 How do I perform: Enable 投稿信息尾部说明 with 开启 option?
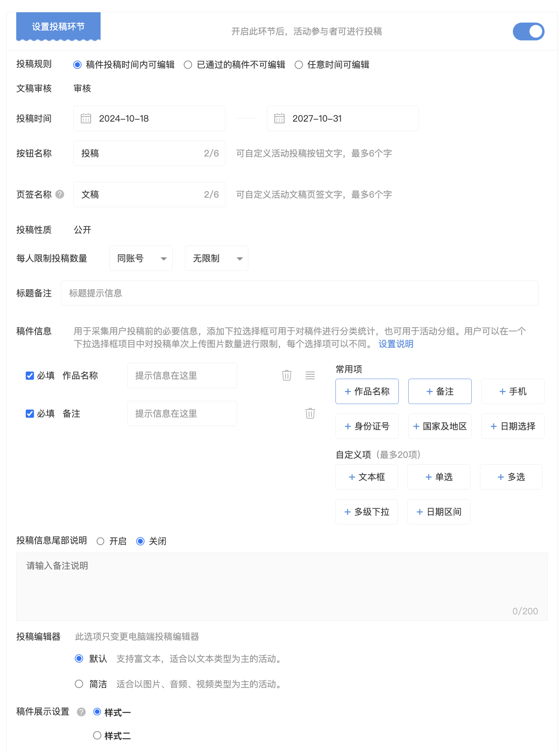point(101,541)
